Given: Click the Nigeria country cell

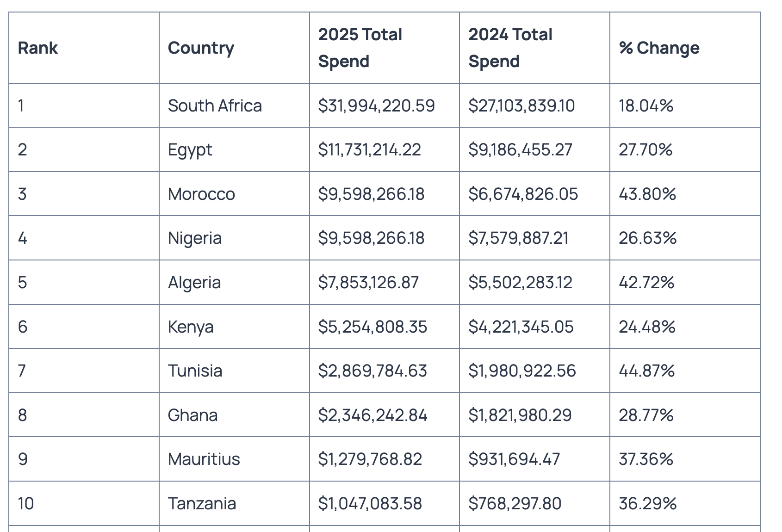Looking at the screenshot, I should pyautogui.click(x=195, y=238).
